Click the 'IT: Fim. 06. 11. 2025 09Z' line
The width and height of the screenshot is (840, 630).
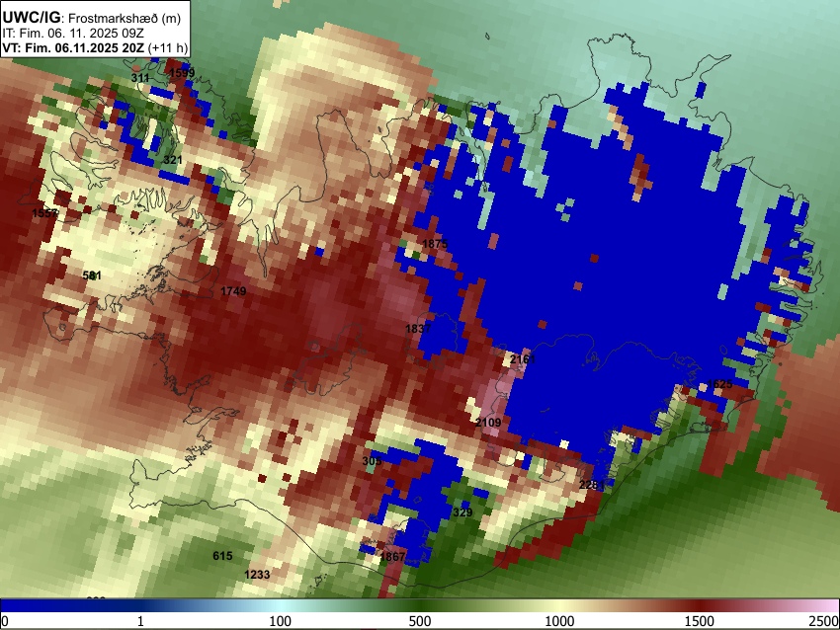(73, 34)
